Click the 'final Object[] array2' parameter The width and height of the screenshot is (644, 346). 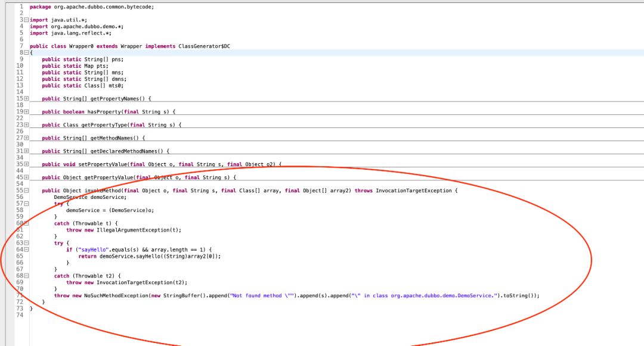point(318,191)
